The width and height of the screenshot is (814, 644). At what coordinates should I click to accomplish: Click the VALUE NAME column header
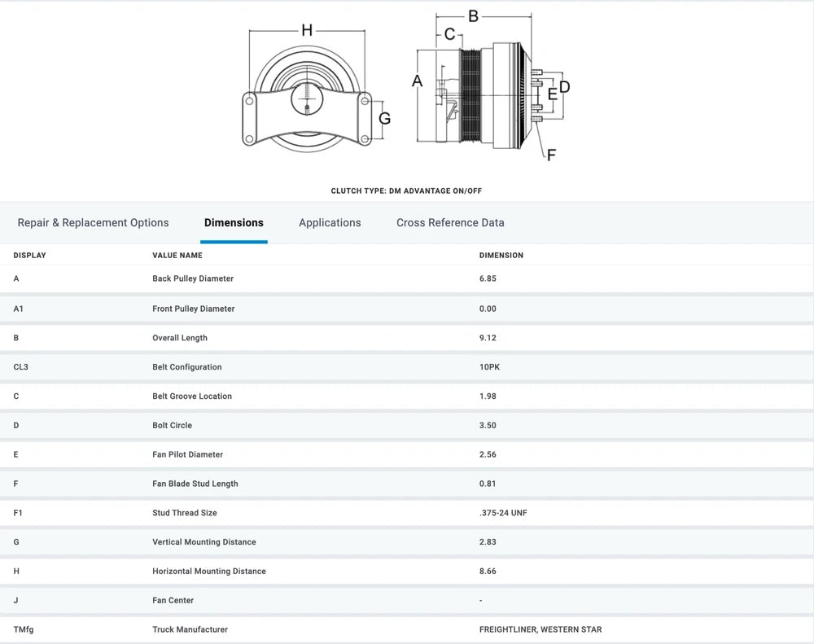point(177,255)
